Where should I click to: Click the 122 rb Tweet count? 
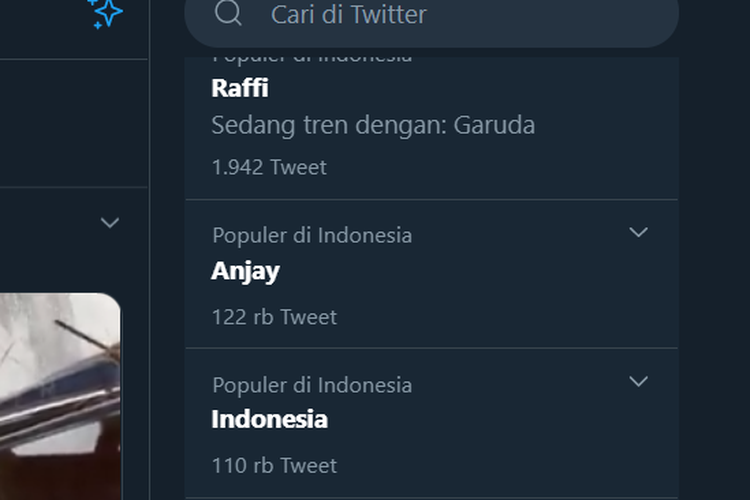[x=274, y=317]
